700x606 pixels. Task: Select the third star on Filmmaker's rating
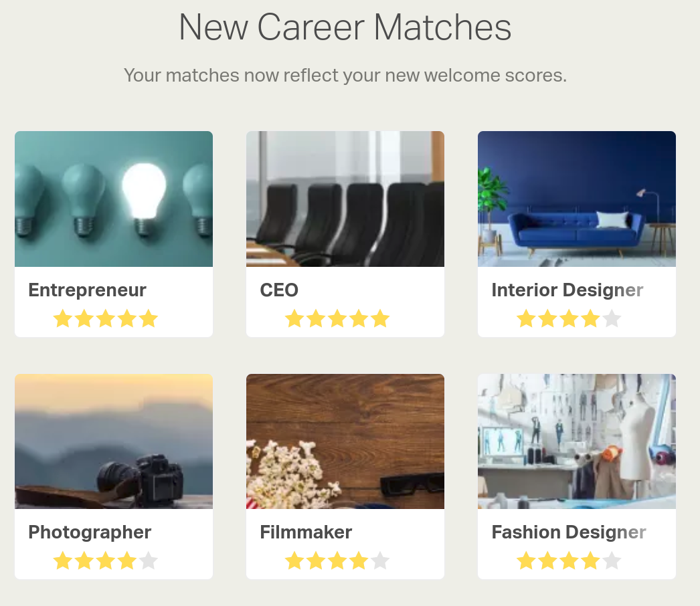336,561
